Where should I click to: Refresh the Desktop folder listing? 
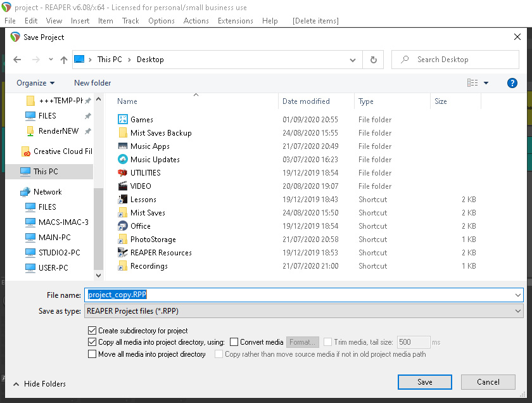click(x=373, y=60)
